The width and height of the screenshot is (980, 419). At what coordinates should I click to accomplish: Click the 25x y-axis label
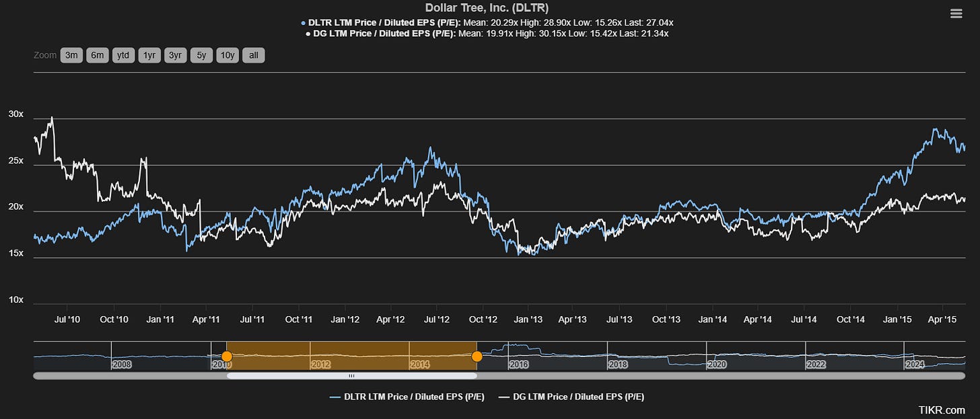coord(15,161)
